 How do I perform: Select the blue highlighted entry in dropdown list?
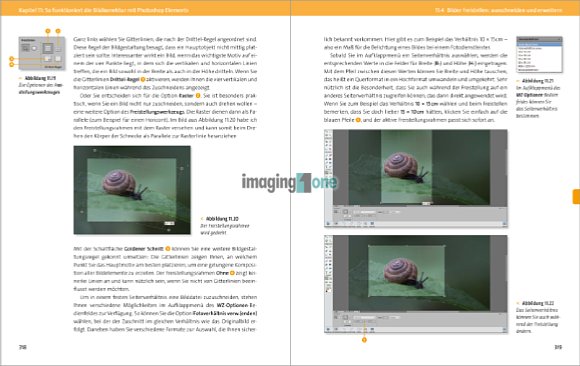point(539,44)
